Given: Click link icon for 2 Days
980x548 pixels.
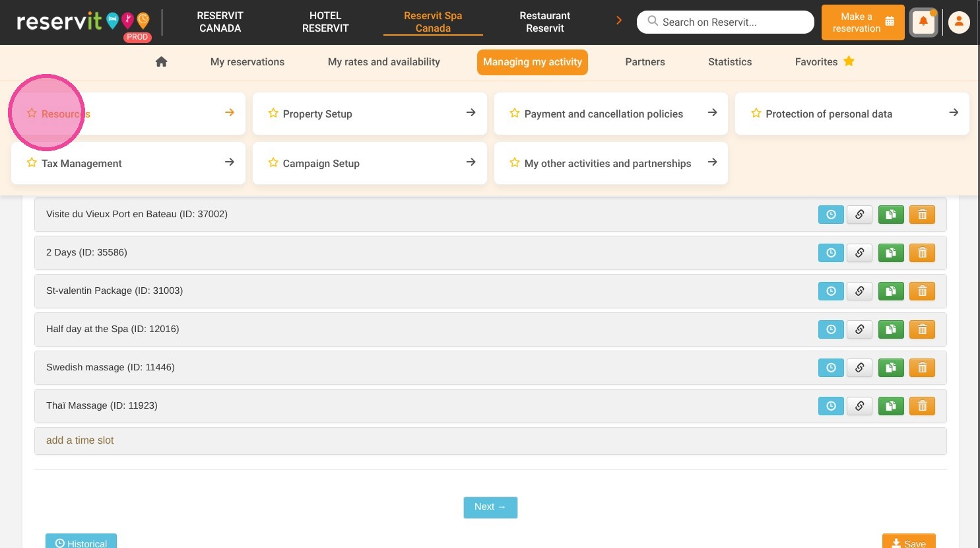Looking at the screenshot, I should pyautogui.click(x=859, y=253).
